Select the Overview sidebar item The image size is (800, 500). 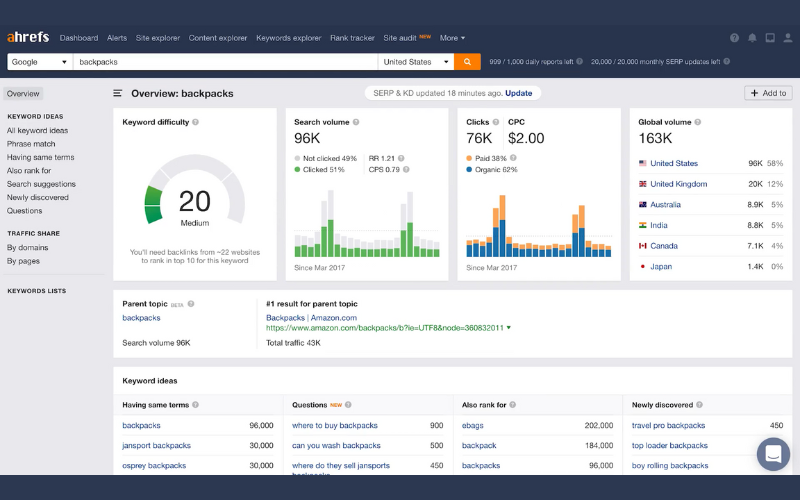(23, 93)
